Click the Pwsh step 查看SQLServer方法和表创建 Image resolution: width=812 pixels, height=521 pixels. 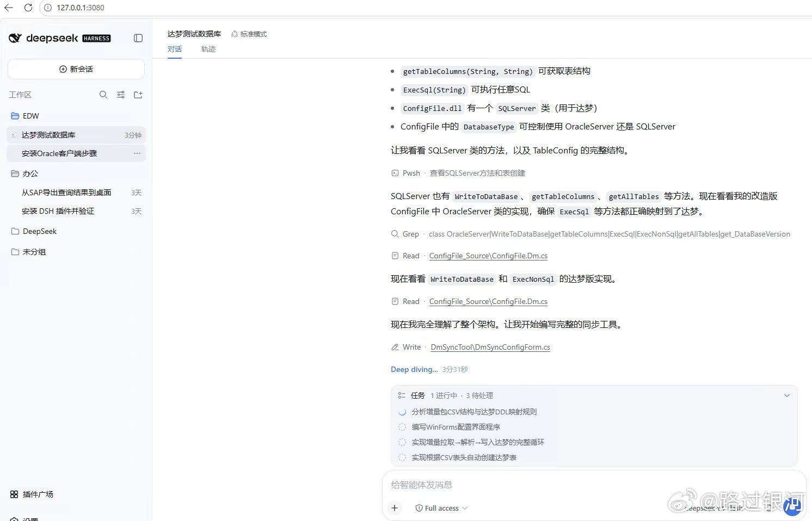pos(477,173)
